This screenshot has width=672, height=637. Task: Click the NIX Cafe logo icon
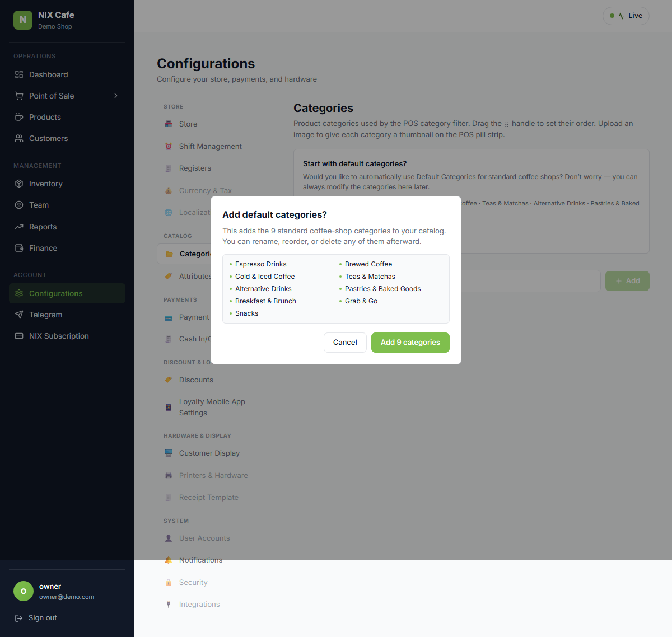(x=23, y=20)
